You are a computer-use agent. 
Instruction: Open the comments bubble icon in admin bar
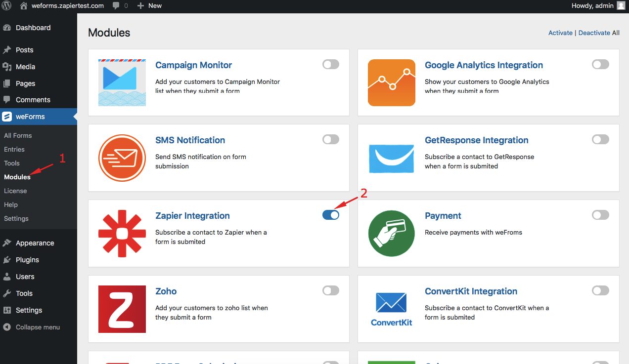(116, 6)
